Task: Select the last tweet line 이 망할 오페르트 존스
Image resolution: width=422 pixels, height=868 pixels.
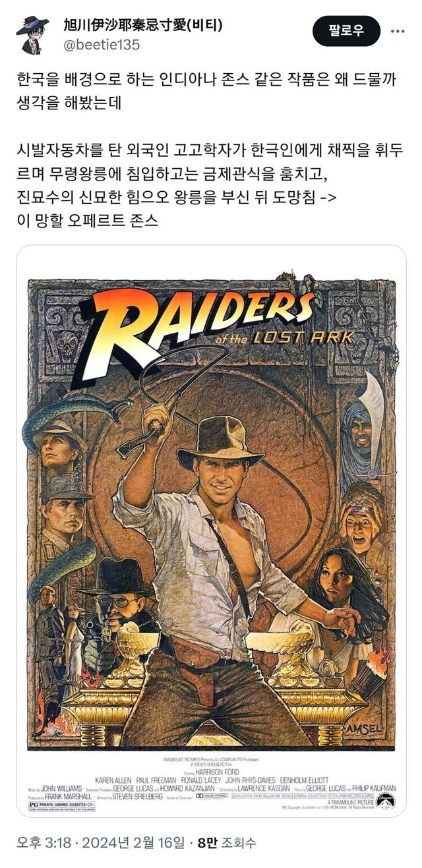Action: pyautogui.click(x=87, y=219)
